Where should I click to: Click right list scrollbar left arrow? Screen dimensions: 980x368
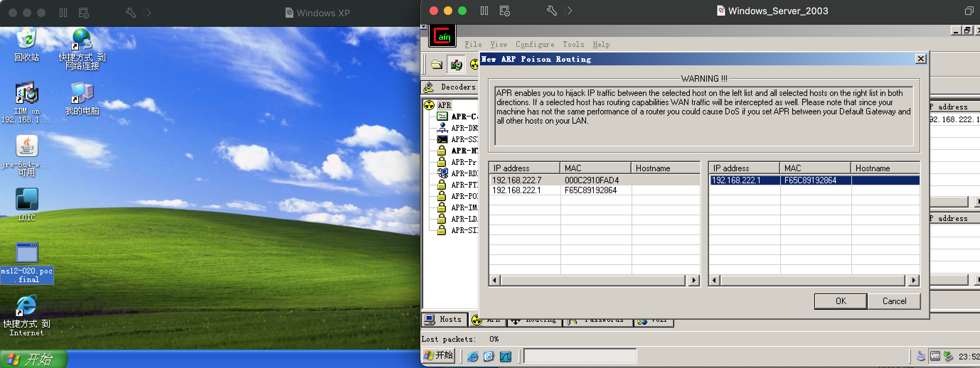coord(714,281)
